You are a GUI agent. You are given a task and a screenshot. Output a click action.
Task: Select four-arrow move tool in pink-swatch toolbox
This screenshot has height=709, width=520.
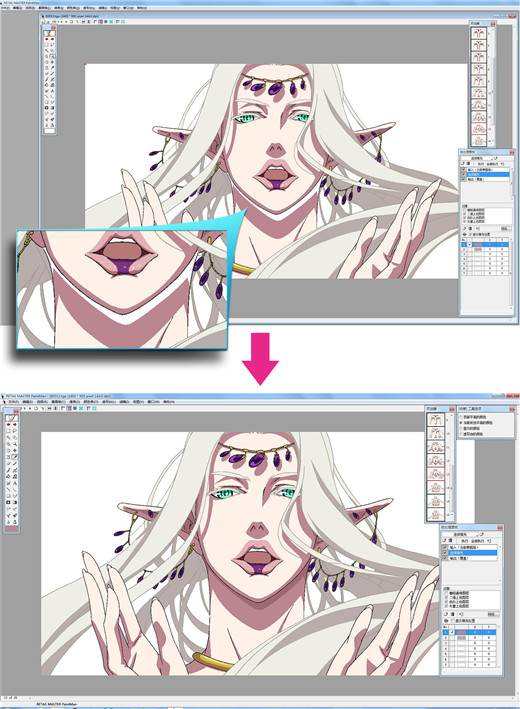15,450
